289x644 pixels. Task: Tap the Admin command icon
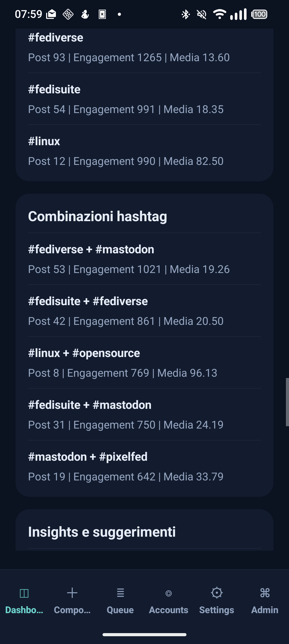tap(265, 593)
